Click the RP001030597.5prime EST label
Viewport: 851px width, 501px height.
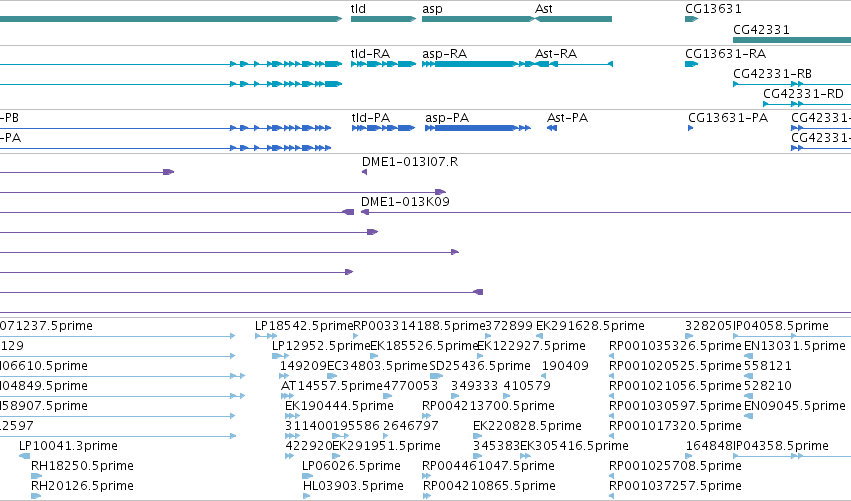coord(675,406)
